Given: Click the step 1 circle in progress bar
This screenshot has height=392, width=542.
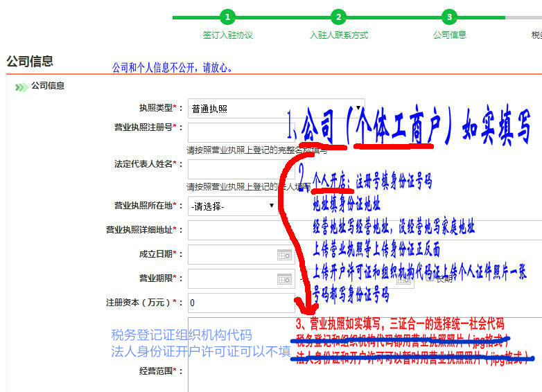Looking at the screenshot, I should (x=227, y=17).
